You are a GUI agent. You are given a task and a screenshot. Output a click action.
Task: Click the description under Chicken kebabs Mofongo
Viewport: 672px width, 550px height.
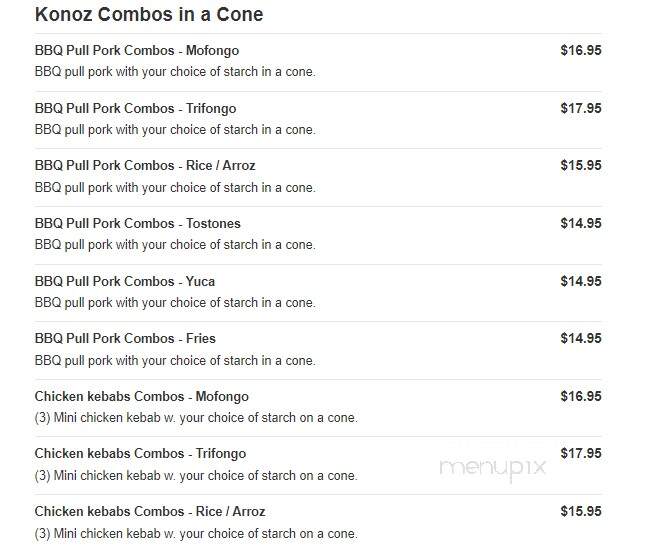pyautogui.click(x=196, y=418)
